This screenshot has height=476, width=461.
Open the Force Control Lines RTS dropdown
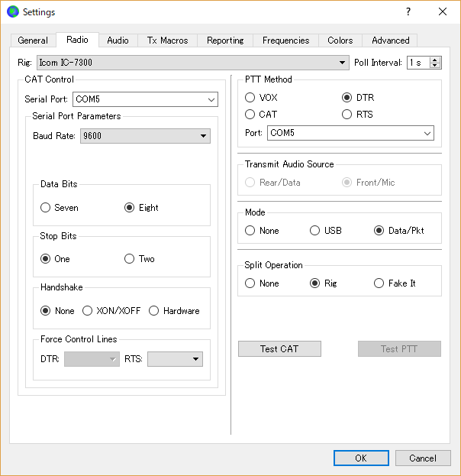pyautogui.click(x=175, y=359)
